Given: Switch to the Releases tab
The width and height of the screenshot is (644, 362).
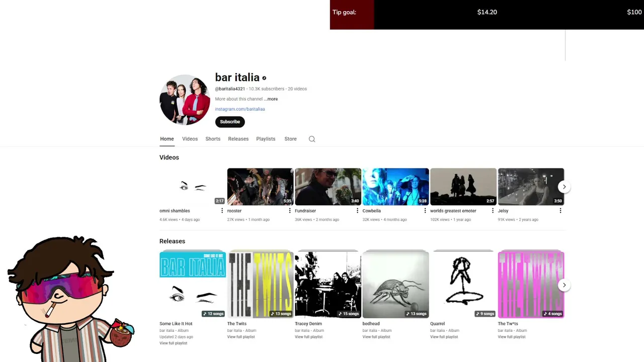Looking at the screenshot, I should point(238,139).
